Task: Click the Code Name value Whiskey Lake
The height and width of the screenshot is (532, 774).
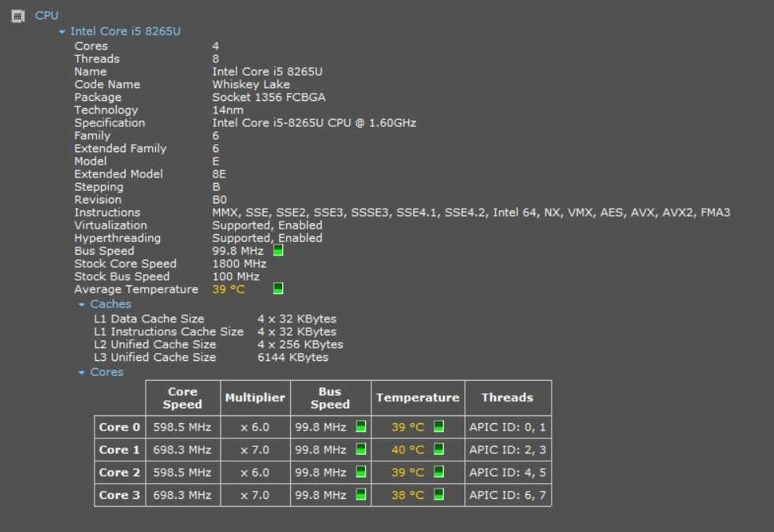Action: [251, 84]
